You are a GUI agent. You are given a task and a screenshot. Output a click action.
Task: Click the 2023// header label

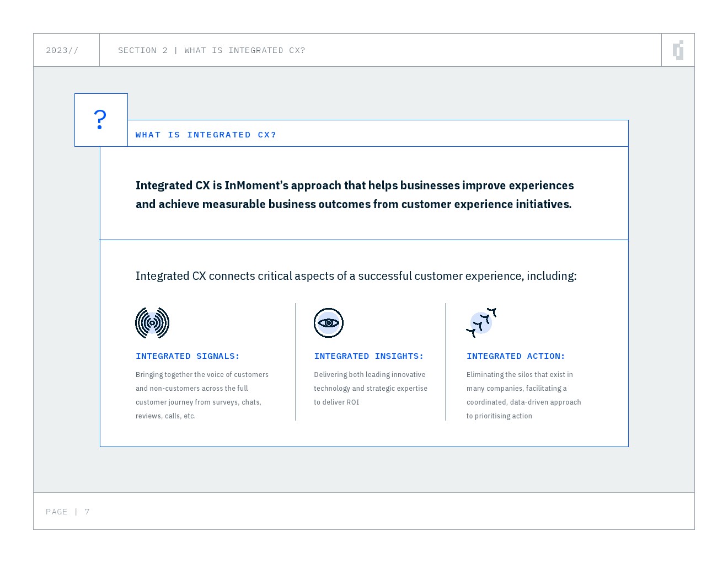(62, 50)
